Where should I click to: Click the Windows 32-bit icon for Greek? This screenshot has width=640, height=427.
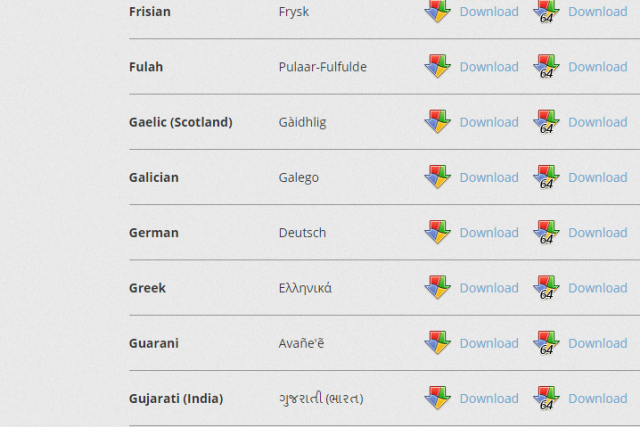[x=438, y=287]
